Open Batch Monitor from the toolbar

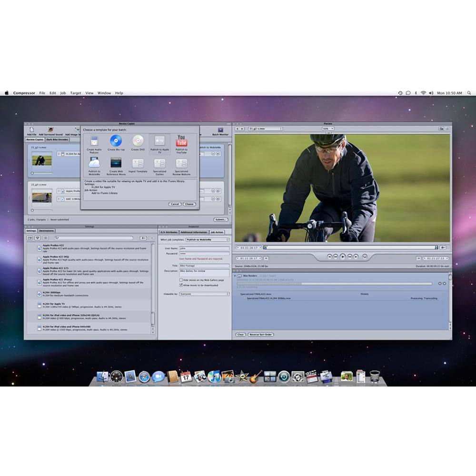pyautogui.click(x=220, y=130)
